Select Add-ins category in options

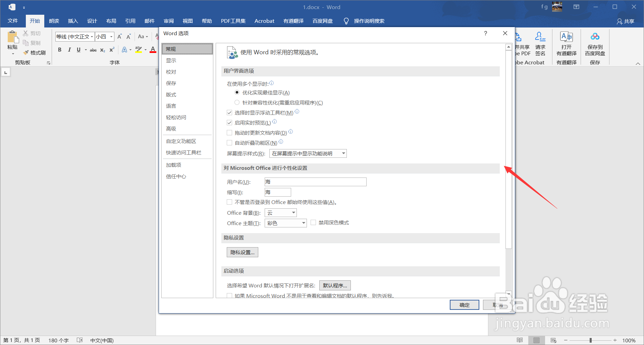pos(187,165)
